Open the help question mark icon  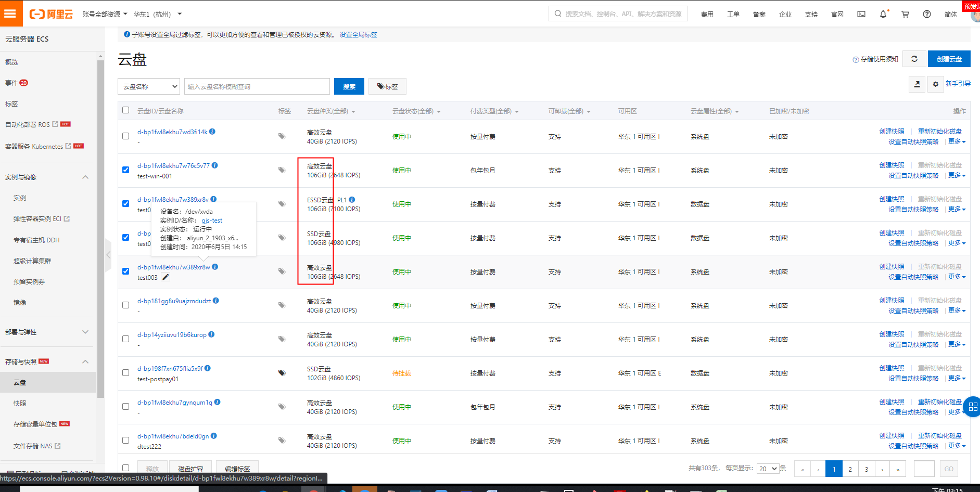(x=927, y=14)
